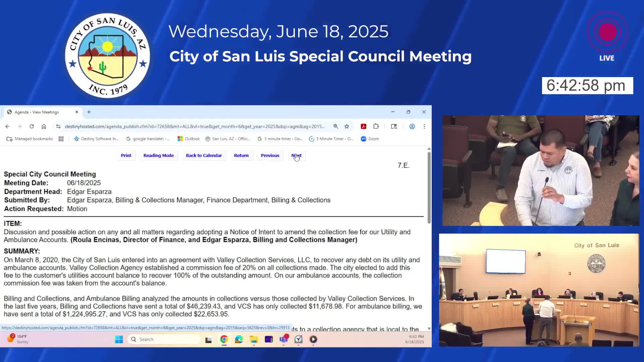The image size is (644, 362).
Task: Open the bookmark apps grid icon
Action: pyautogui.click(x=61, y=139)
